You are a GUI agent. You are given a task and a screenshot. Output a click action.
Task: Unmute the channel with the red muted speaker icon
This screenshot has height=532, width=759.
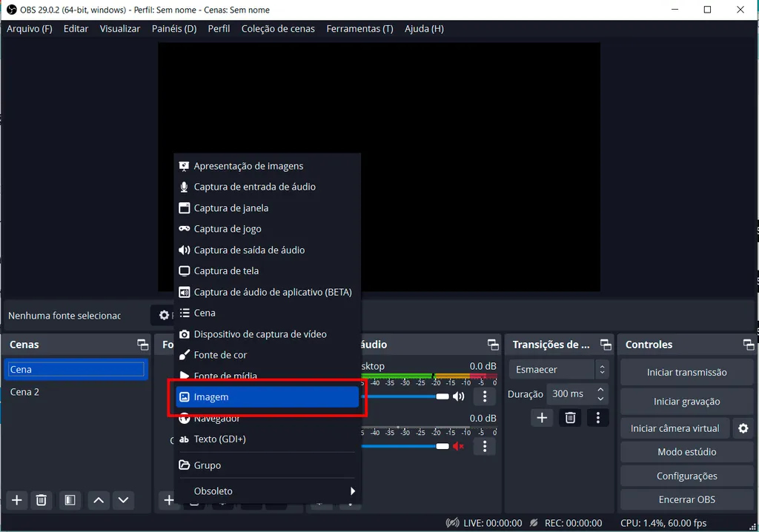point(458,446)
